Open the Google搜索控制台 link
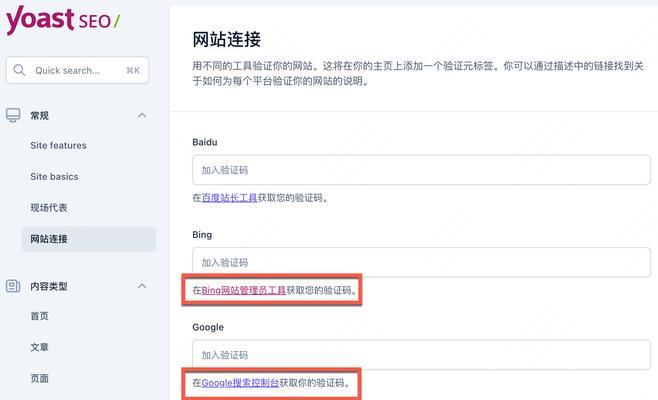This screenshot has height=400, width=658. coord(240,382)
